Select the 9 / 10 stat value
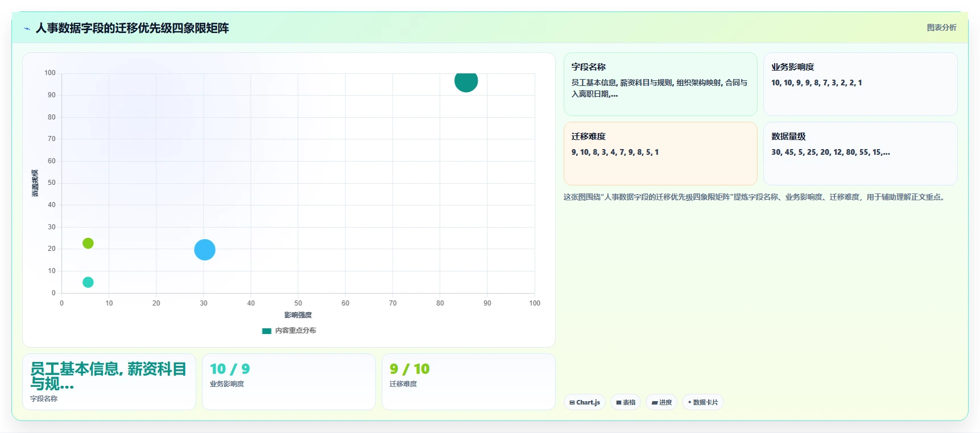 (410, 369)
